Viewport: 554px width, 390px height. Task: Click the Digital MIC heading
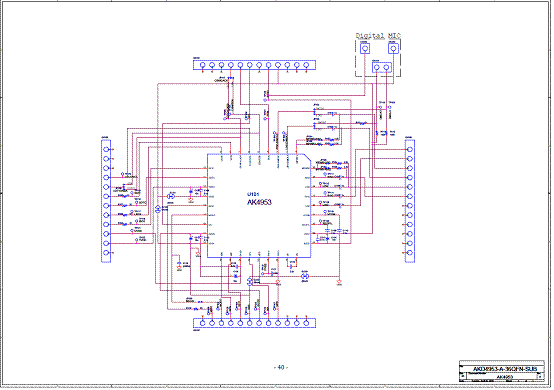coord(378,36)
